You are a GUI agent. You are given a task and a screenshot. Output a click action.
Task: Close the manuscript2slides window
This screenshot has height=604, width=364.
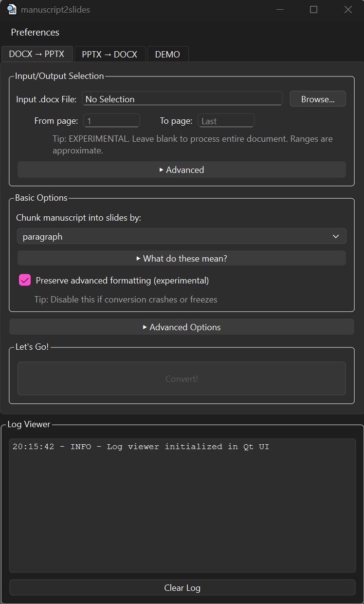point(348,9)
